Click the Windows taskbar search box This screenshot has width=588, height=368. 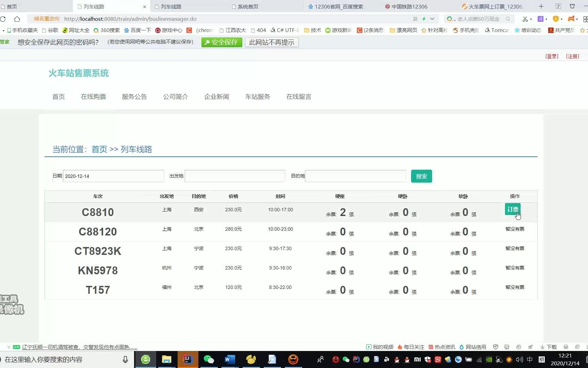pos(67,359)
